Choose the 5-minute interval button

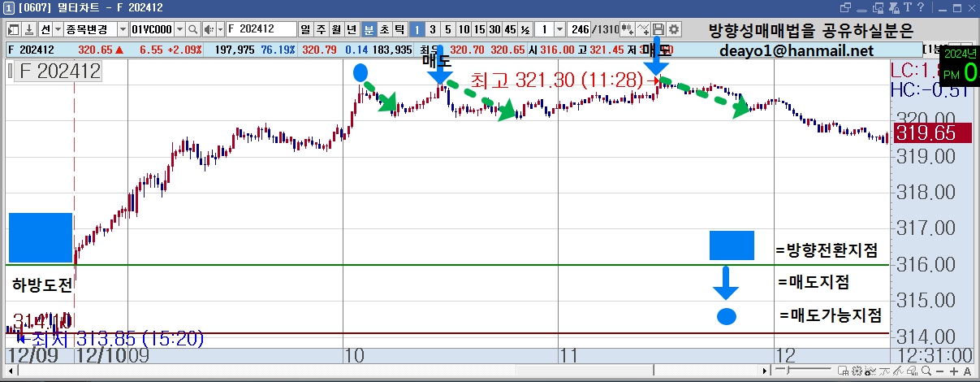447,29
